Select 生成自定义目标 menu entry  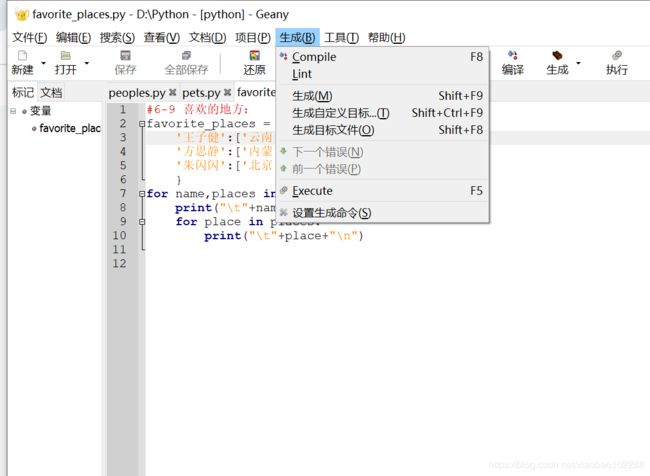(382, 113)
